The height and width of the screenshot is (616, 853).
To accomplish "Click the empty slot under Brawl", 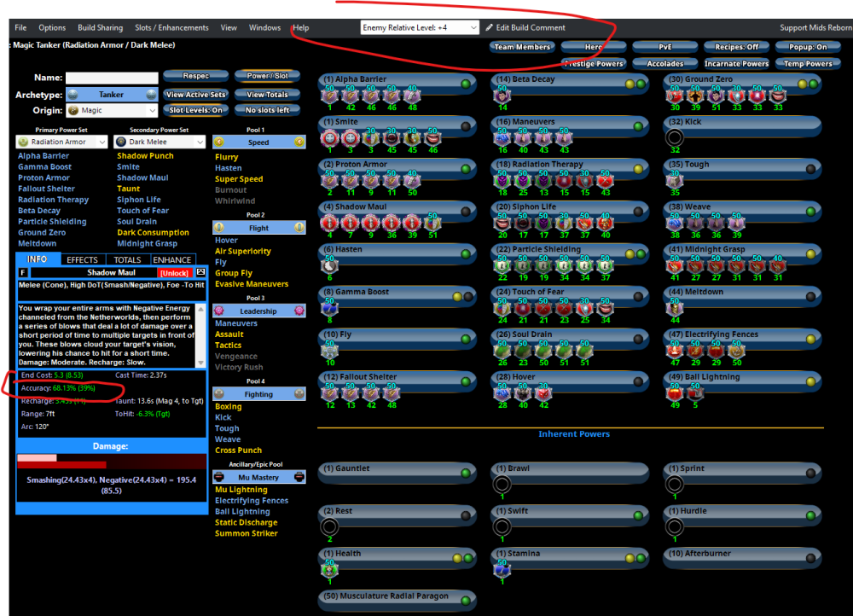I will (503, 485).
